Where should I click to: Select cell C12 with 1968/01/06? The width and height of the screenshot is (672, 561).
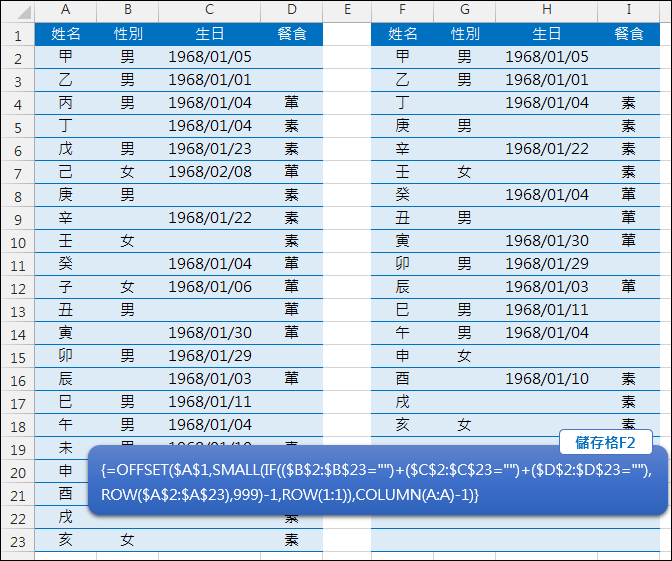(x=210, y=287)
